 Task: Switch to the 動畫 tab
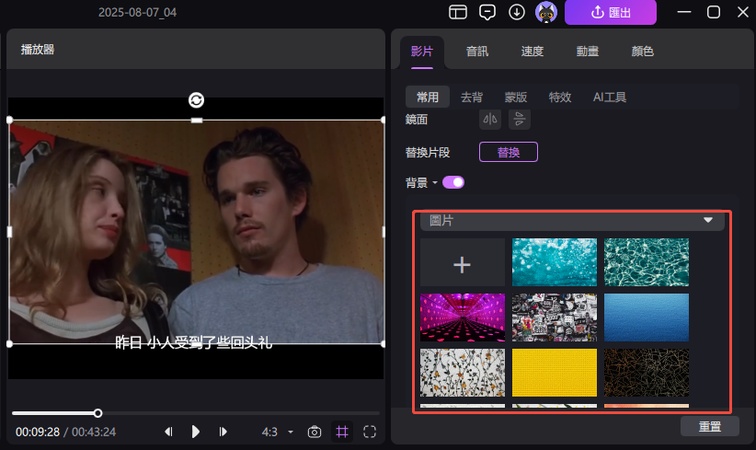point(587,51)
